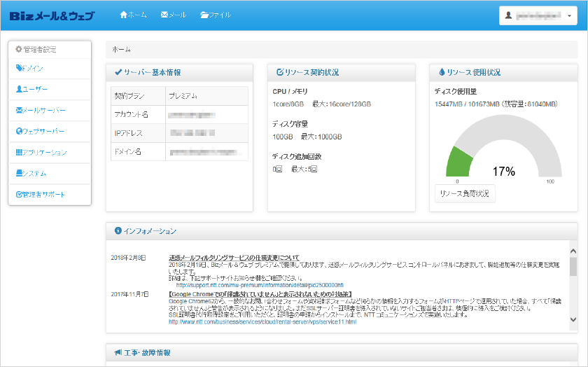Open the ウェブサーバー sidebar menu
This screenshot has width=588, height=367.
(50, 132)
